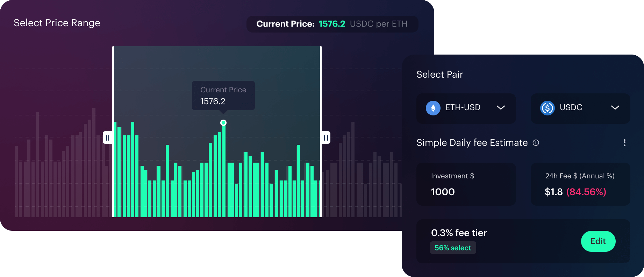This screenshot has width=644, height=277.
Task: Click the Current Price banner at top
Action: tap(332, 24)
